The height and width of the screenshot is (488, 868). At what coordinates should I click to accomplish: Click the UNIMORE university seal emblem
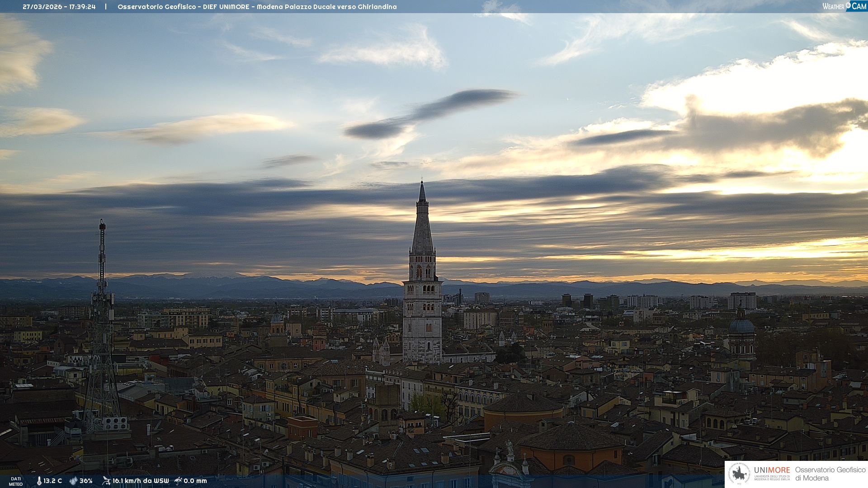pyautogui.click(x=740, y=474)
